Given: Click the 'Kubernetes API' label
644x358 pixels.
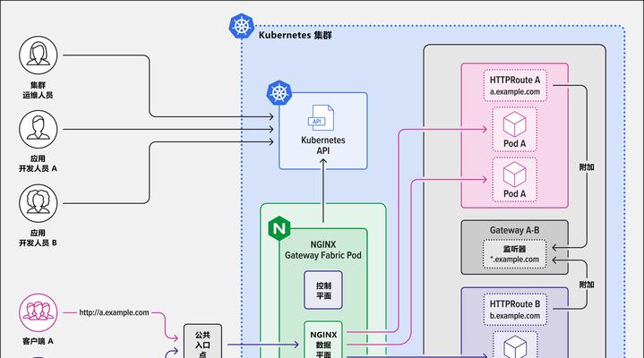Looking at the screenshot, I should pos(323,145).
